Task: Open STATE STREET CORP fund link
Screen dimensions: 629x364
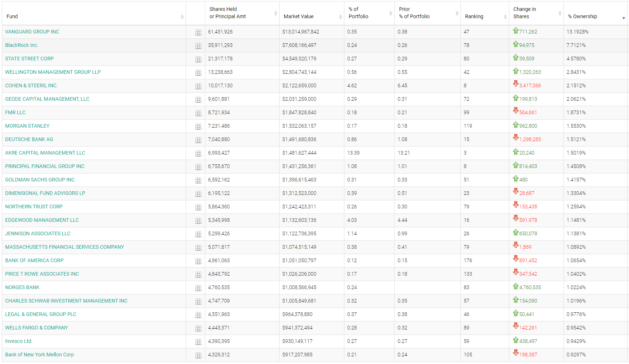Action: coord(29,59)
